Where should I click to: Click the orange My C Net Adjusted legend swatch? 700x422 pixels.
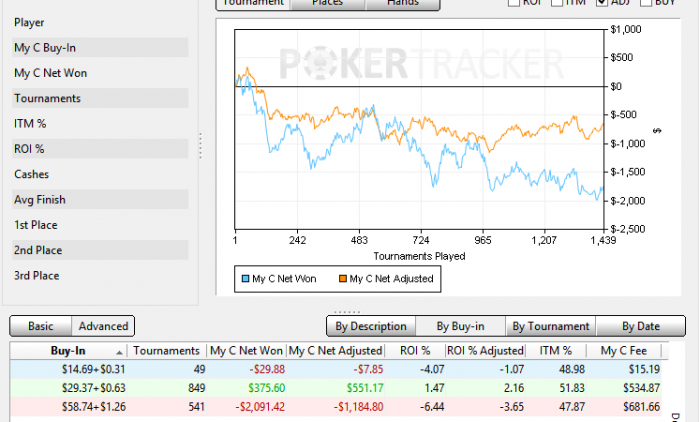343,279
